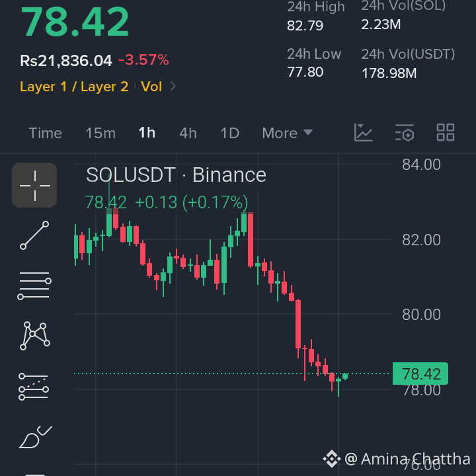This screenshot has height=476, width=476.
Task: Click the Rs21,836.04 converted price
Action: tap(66, 60)
